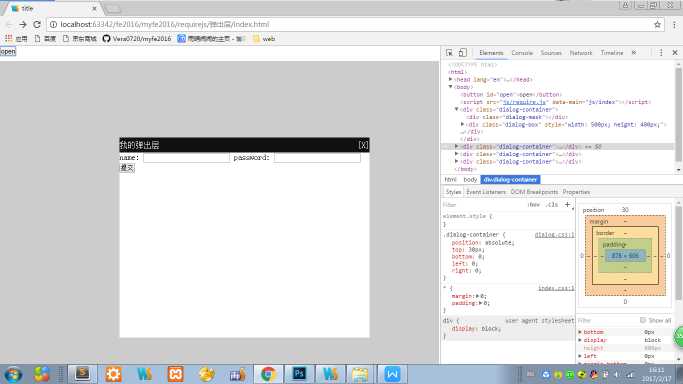Follow the js/require.js link in script tag

524,102
